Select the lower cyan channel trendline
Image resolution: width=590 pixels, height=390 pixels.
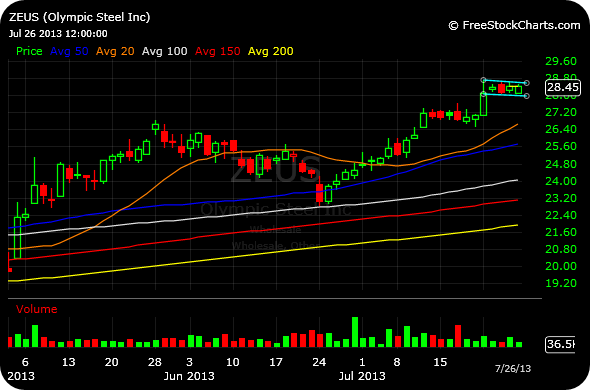(505, 95)
